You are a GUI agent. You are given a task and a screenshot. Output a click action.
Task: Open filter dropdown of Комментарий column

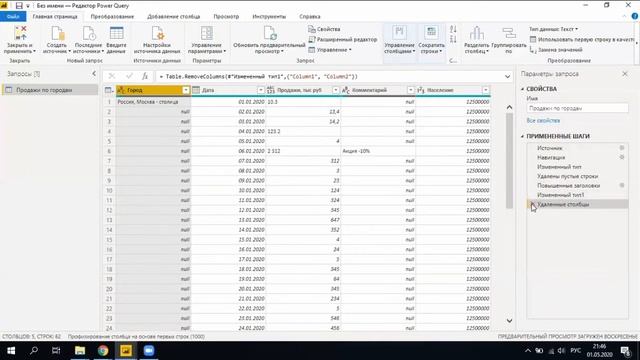[x=411, y=90]
